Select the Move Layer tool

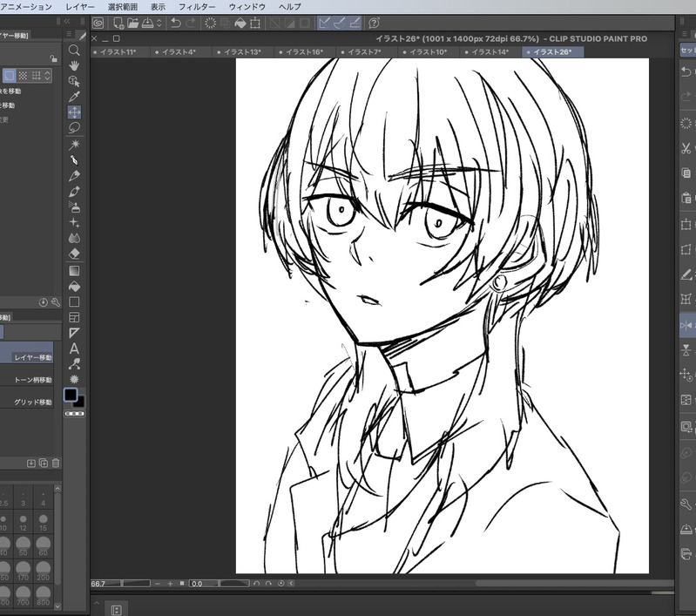74,112
